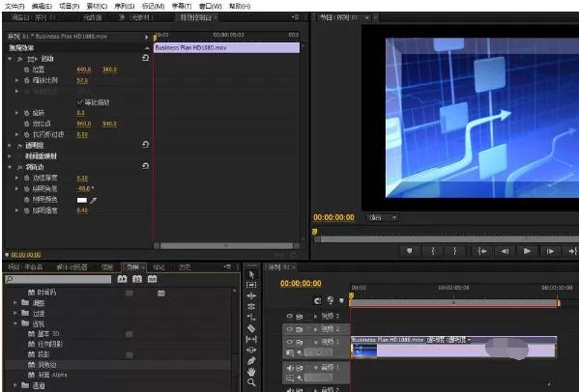This screenshot has width=579, height=392.
Task: Select the Hand tool
Action: tap(251, 372)
